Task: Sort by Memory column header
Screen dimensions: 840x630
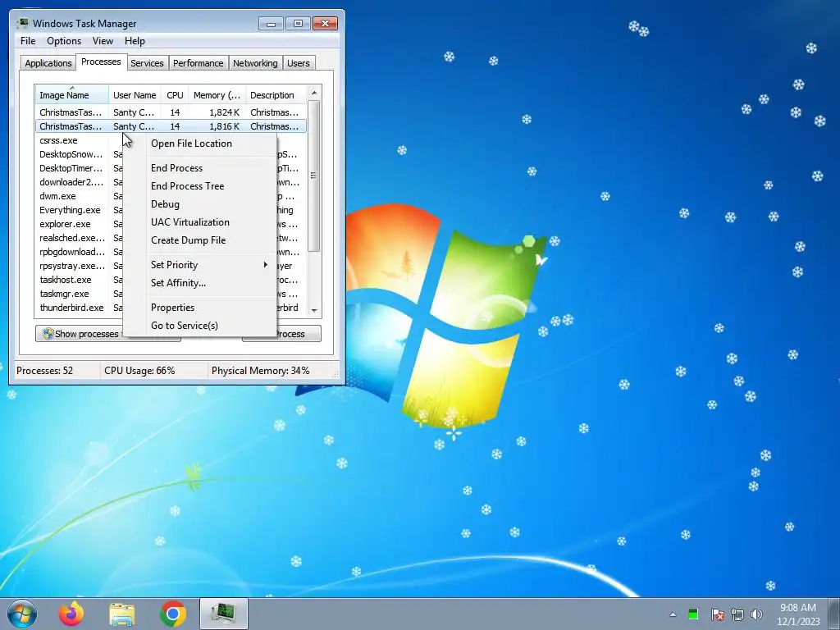Action: click(x=217, y=95)
